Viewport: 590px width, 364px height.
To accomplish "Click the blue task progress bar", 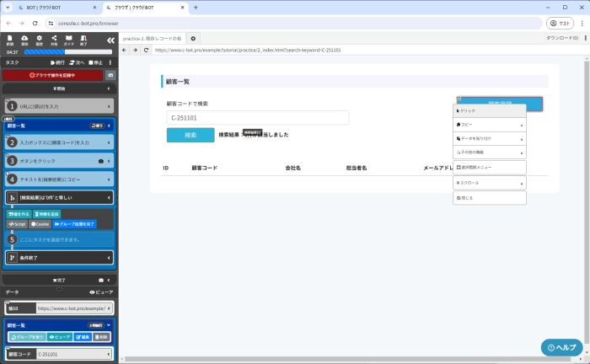I will (64, 52).
